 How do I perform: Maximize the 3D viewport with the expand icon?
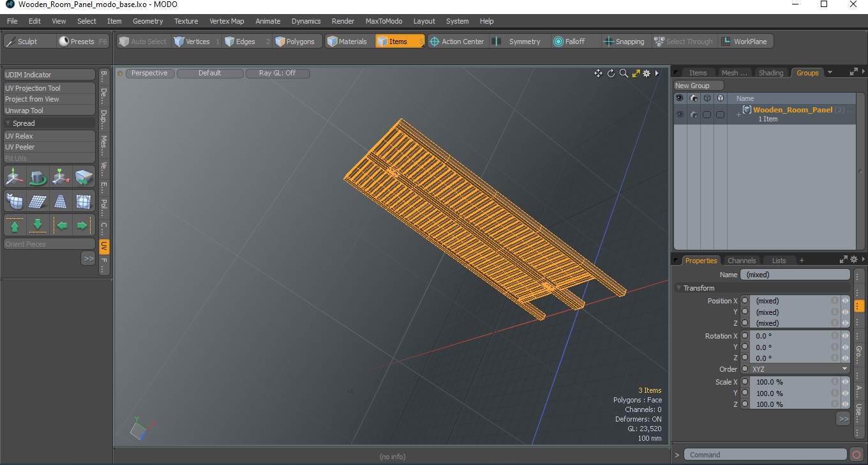pos(636,73)
